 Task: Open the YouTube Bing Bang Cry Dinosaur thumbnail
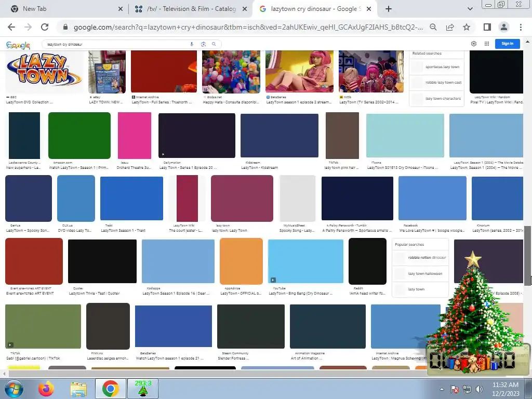[305, 261]
